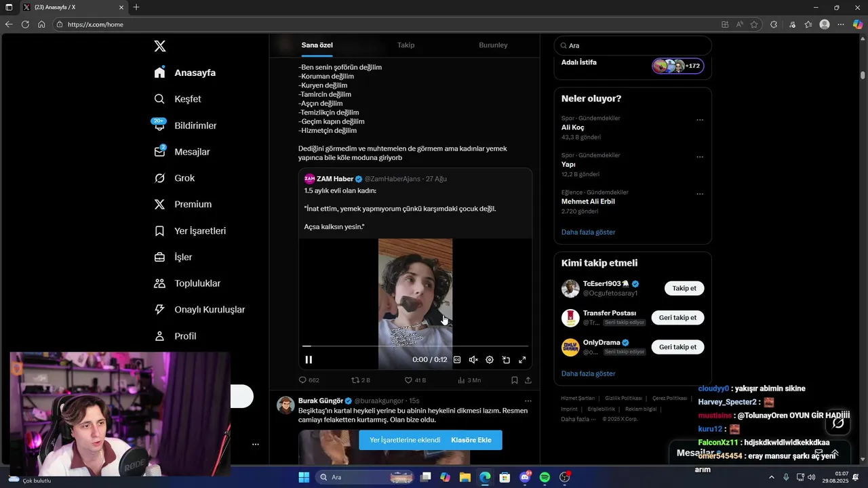The height and width of the screenshot is (488, 868).
Task: Open Gizlilik Politikası footer link
Action: (x=623, y=399)
